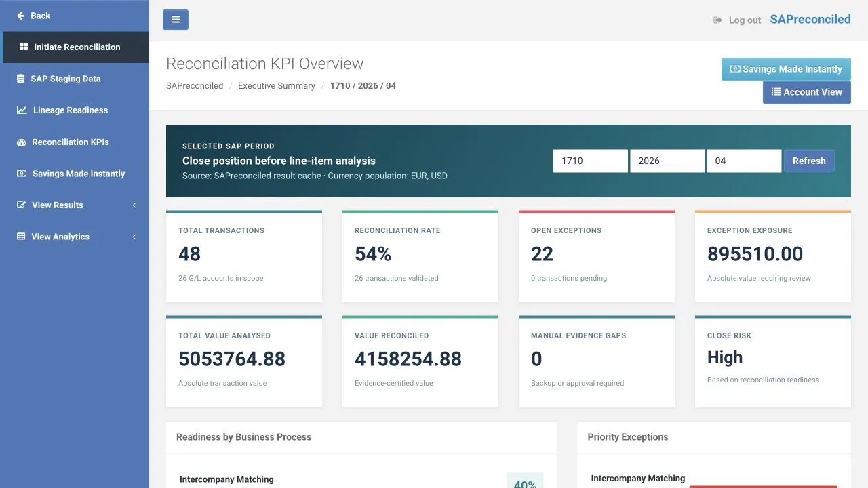
Task: Click the Initiate Reconciliation grid icon
Action: pos(24,47)
